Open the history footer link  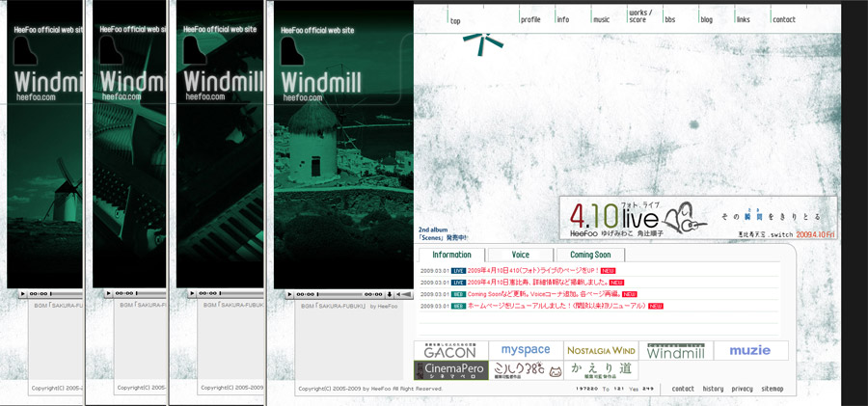point(713,389)
